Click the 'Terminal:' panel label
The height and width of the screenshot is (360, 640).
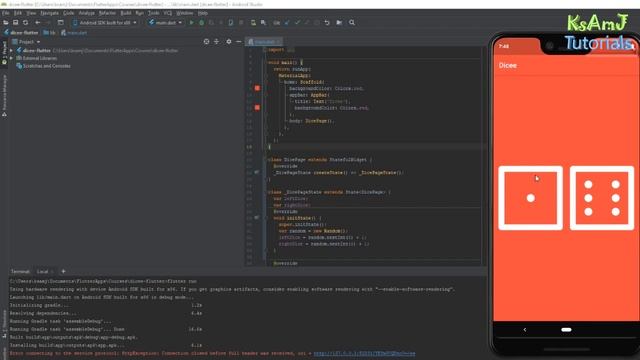click(x=20, y=271)
